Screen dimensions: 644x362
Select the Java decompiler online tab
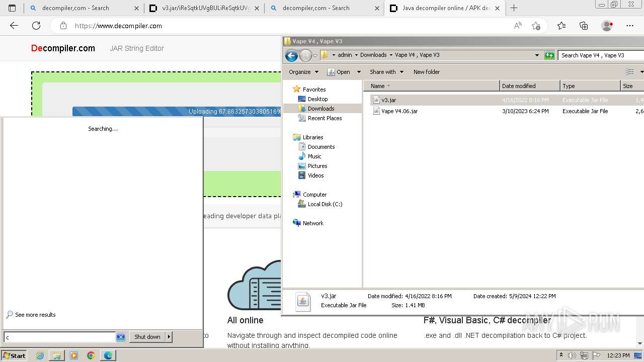445,8
